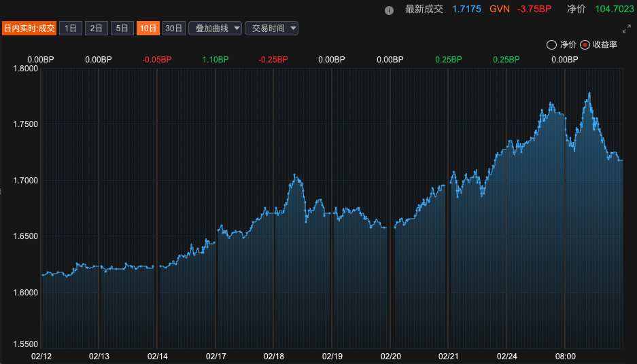Switch to 日内实时:成交 view
The height and width of the screenshot is (364, 637).
29,28
